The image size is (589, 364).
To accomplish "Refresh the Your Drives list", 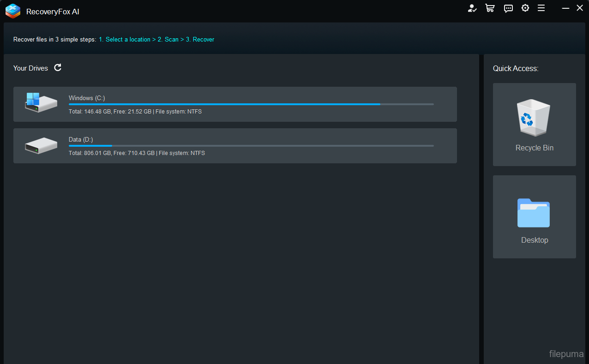I will tap(58, 68).
